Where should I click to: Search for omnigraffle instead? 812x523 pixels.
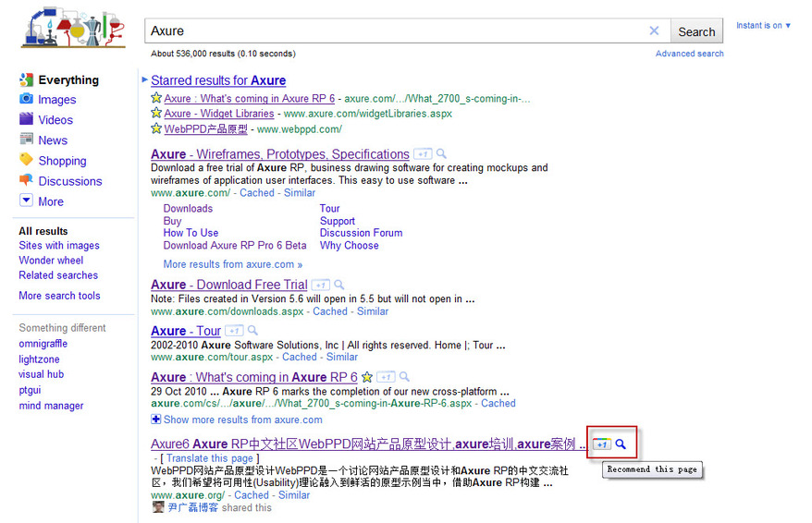pyautogui.click(x=43, y=344)
